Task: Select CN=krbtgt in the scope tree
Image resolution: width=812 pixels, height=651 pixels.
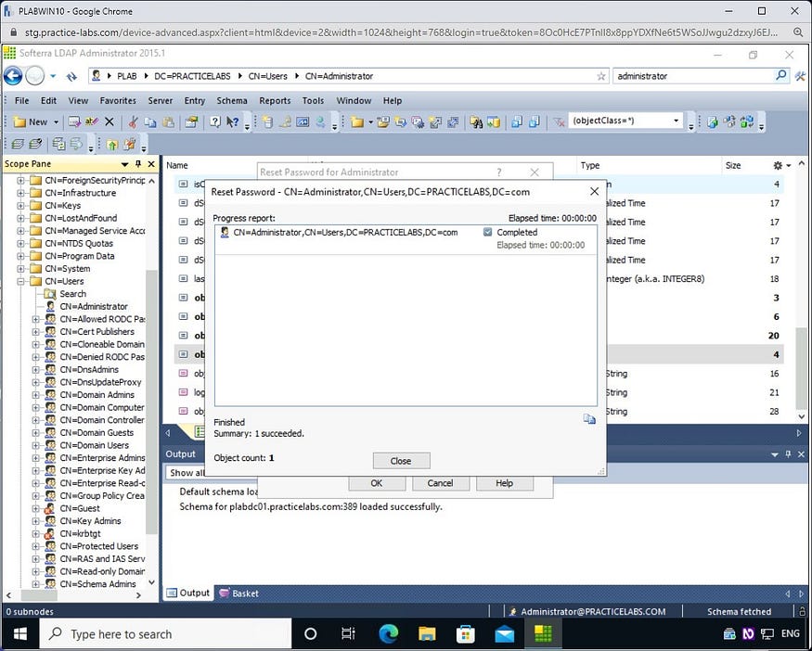Action: tap(80, 533)
